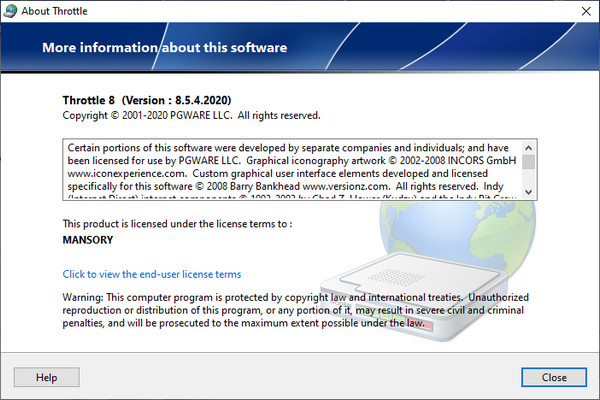Click the 'This product is licensed' label

(176, 224)
